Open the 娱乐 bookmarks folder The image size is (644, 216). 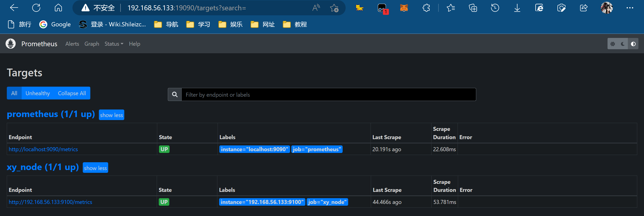click(230, 24)
